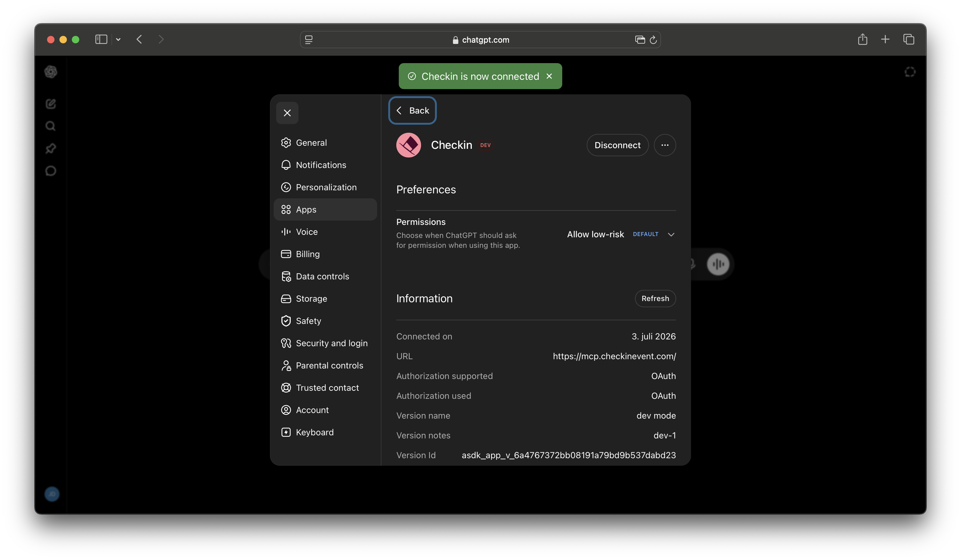Click the Information heading

[424, 299]
